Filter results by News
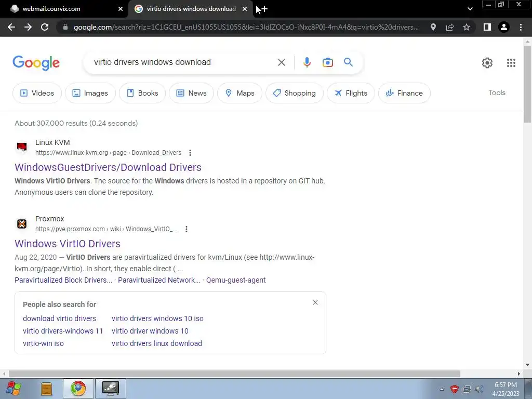The width and height of the screenshot is (532, 399). tap(191, 93)
